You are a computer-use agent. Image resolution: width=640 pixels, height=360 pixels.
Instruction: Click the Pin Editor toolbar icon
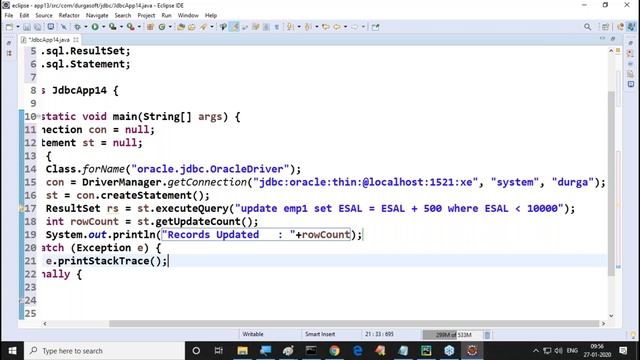tap(375, 27)
